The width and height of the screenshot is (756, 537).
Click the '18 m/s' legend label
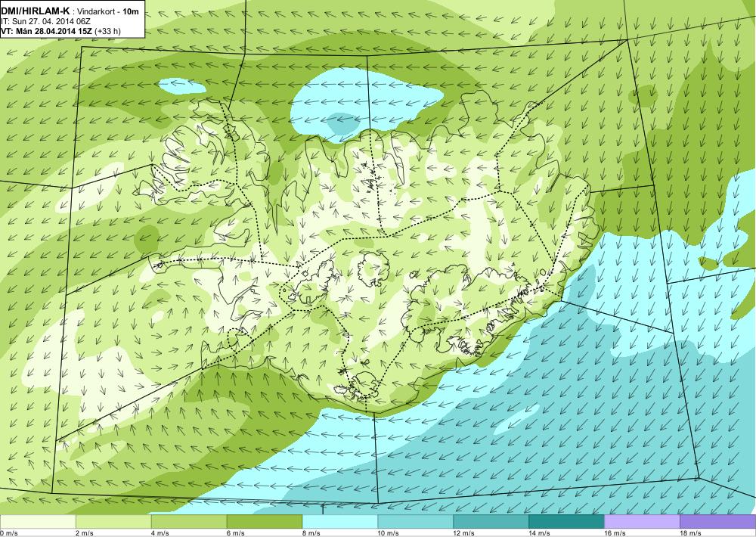(x=690, y=533)
